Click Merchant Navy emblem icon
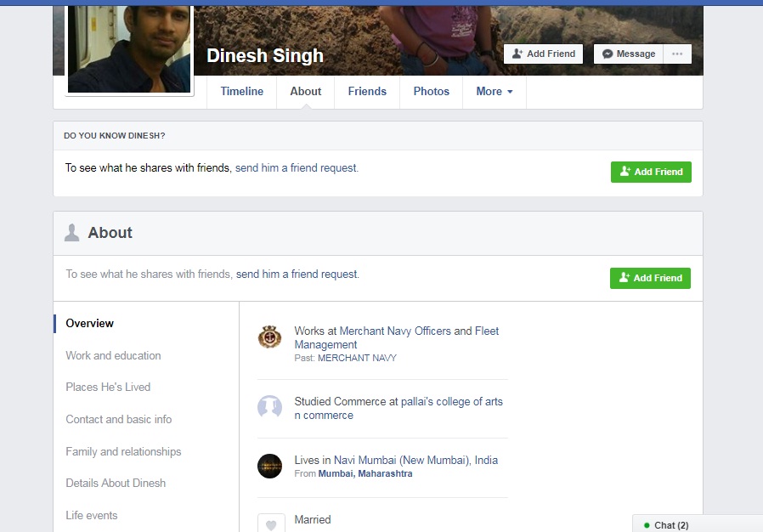The image size is (763, 532). [x=269, y=337]
